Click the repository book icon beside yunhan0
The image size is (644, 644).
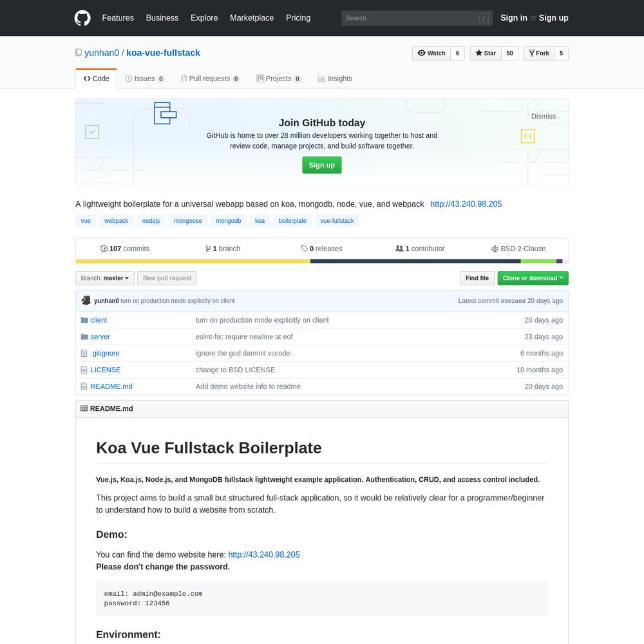[x=79, y=53]
